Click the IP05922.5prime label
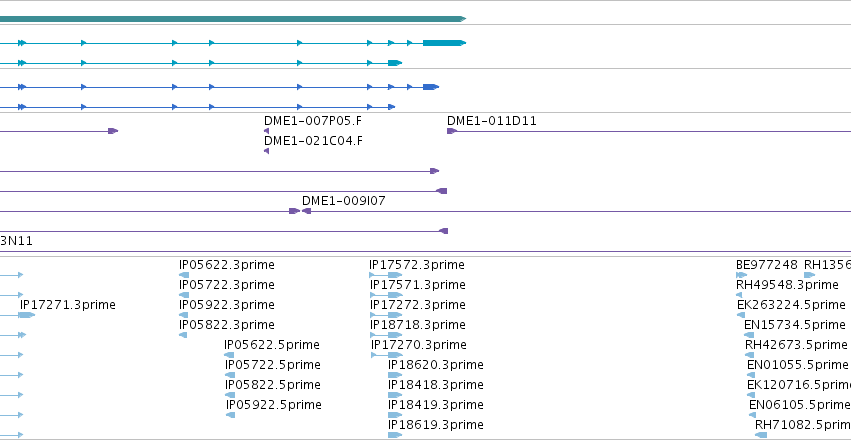Viewport: 851px width, 440px height. coord(274,405)
